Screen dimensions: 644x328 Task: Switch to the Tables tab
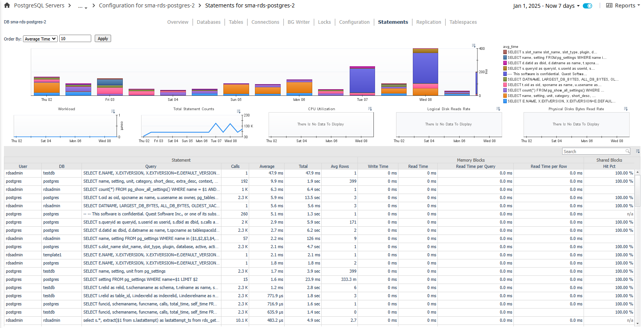click(x=236, y=22)
